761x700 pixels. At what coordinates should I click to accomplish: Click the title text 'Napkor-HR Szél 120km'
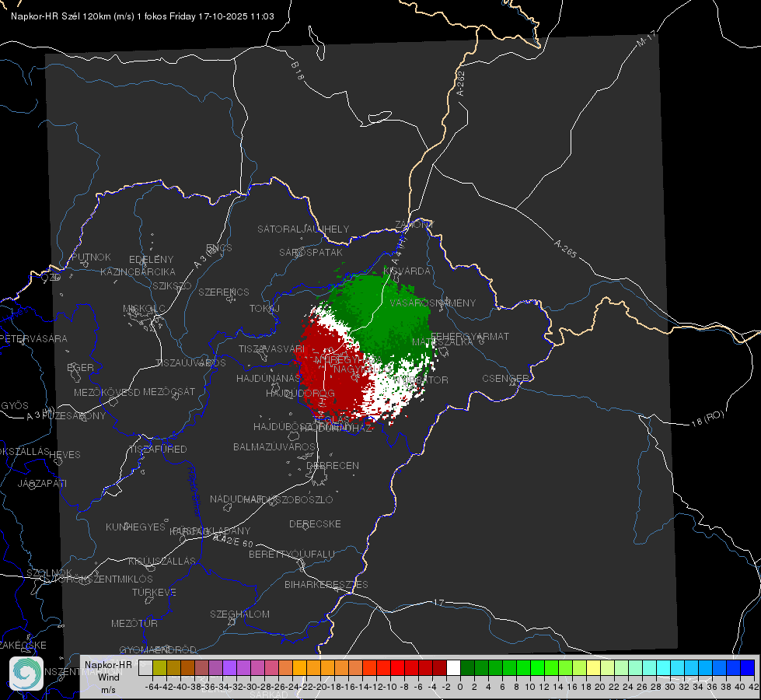click(61, 16)
